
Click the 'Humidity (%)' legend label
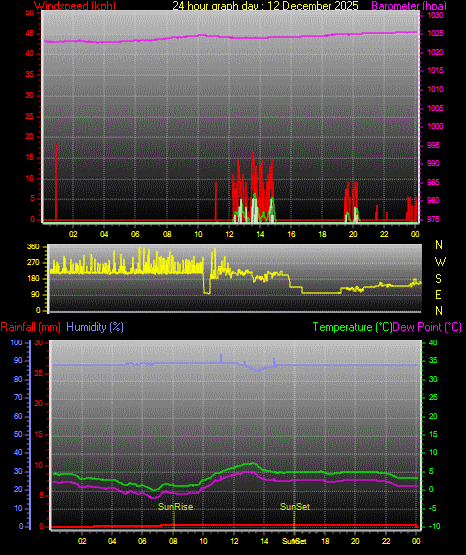pos(95,327)
